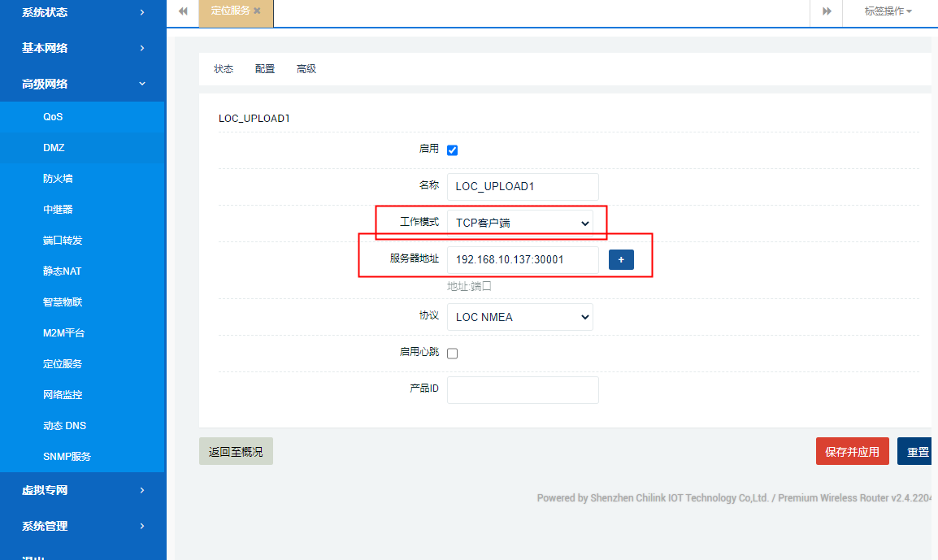The width and height of the screenshot is (938, 560).
Task: Click the 返回至概况 button
Action: (x=236, y=452)
